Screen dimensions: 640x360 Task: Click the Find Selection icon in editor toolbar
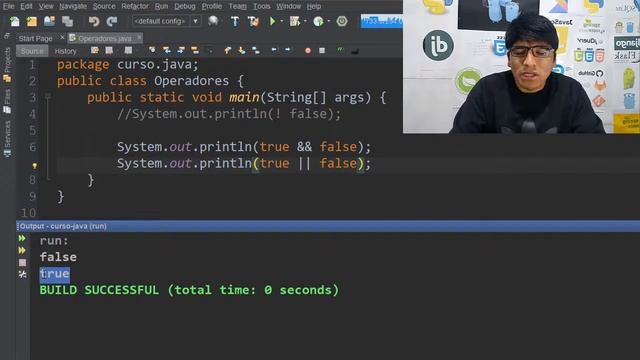(x=152, y=50)
